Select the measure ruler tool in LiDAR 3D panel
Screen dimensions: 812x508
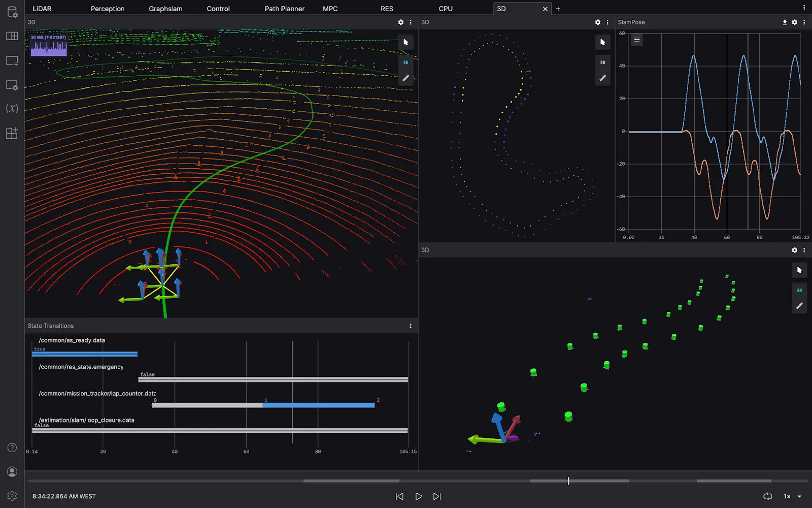[405, 78]
